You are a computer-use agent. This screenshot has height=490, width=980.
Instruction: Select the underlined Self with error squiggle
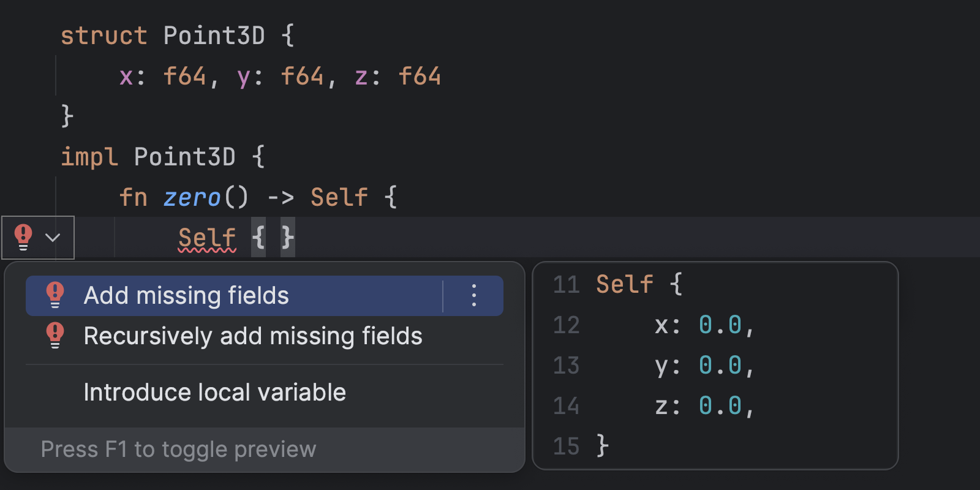pyautogui.click(x=207, y=238)
